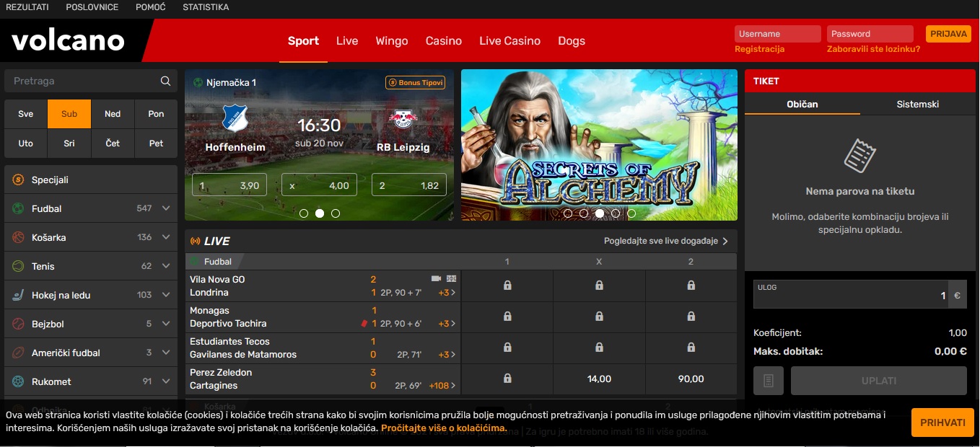The height and width of the screenshot is (447, 980).
Task: Select the Pet day filter
Action: click(156, 143)
